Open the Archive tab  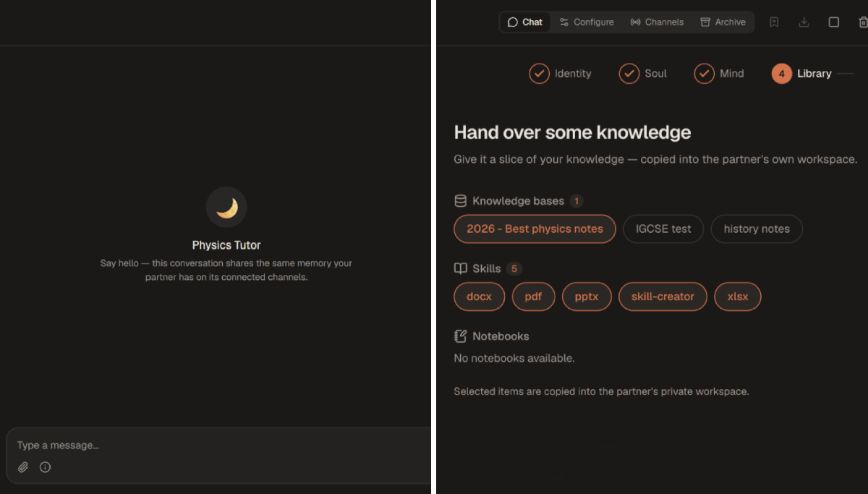(723, 22)
